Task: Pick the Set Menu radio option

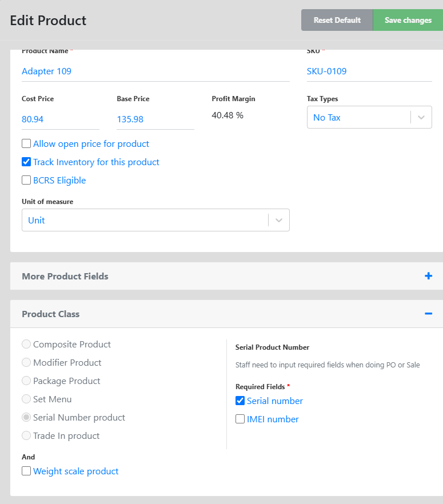Action: (x=26, y=399)
